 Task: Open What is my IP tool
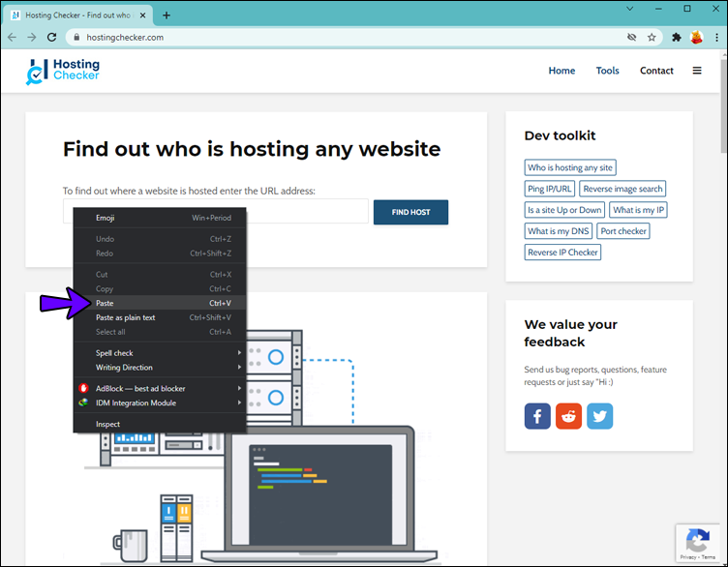coord(638,210)
